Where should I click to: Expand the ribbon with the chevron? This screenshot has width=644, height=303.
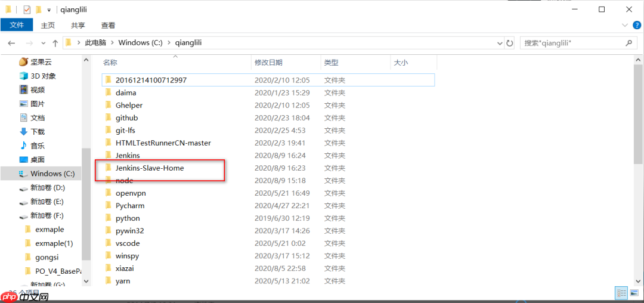click(624, 26)
